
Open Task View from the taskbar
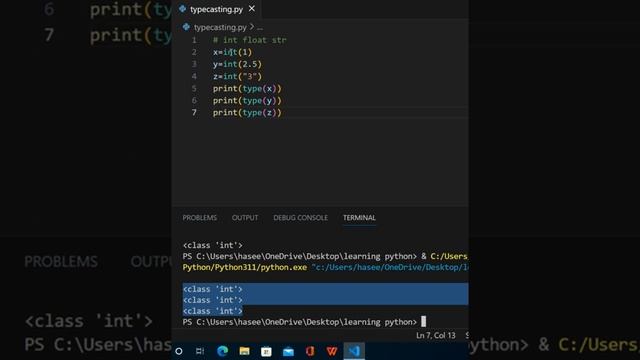point(200,351)
